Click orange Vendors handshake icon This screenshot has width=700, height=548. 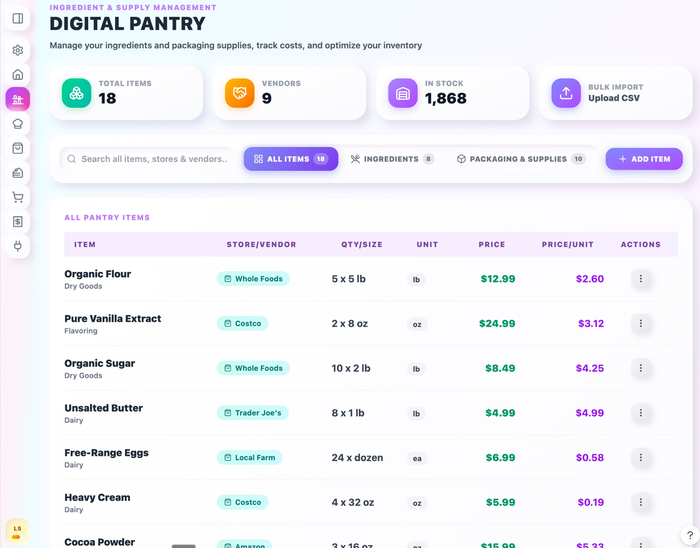(x=240, y=93)
